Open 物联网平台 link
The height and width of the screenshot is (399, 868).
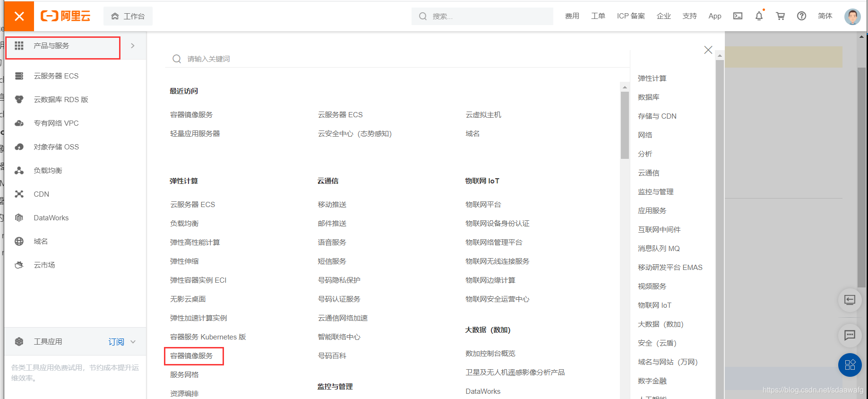tap(483, 204)
